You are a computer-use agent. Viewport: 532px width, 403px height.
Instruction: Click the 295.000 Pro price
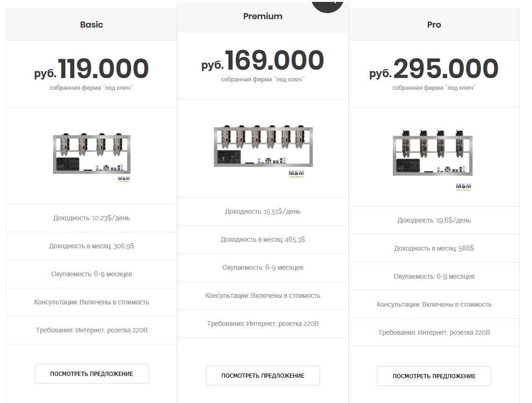pos(446,69)
